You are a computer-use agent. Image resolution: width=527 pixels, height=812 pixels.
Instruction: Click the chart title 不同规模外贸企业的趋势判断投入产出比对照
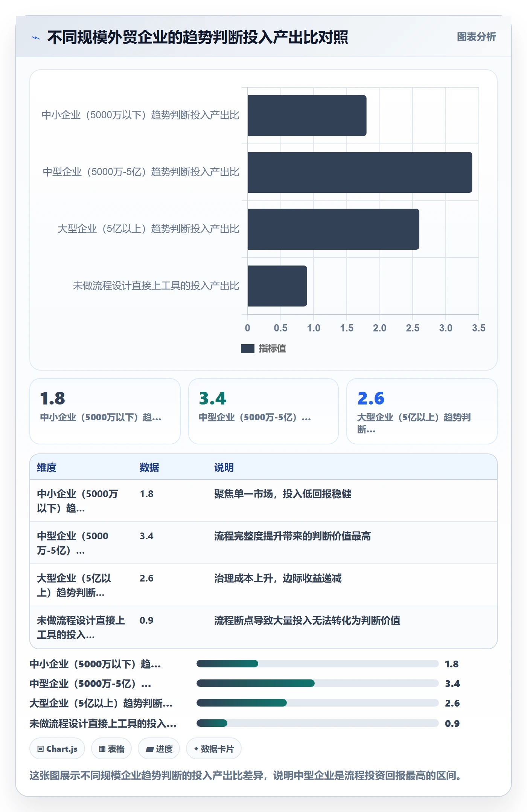tap(198, 37)
